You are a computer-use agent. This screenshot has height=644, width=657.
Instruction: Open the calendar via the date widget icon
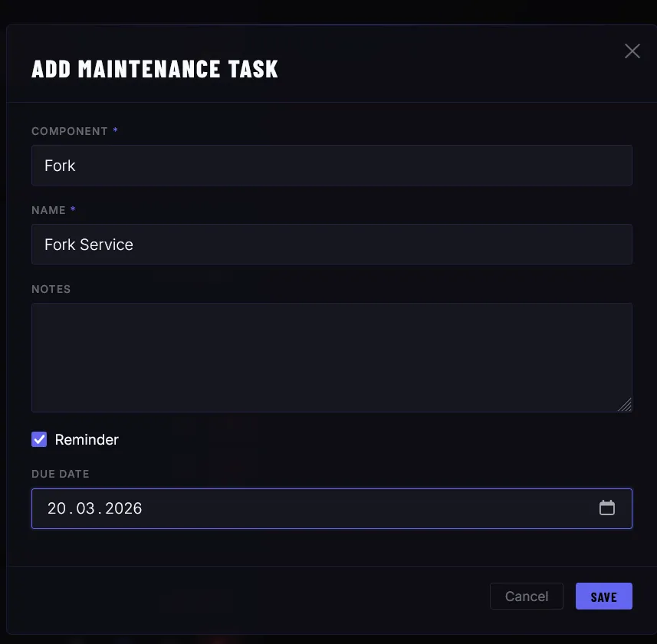pyautogui.click(x=607, y=508)
